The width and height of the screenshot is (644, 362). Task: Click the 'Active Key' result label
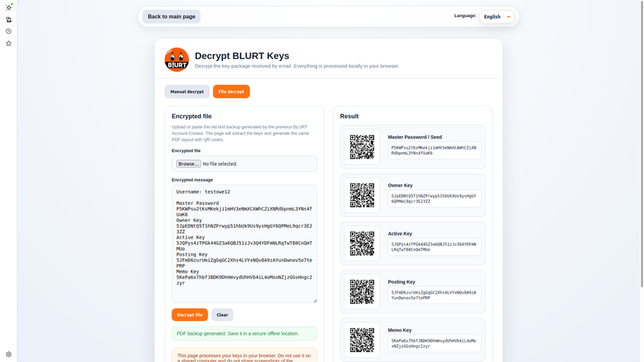tap(399, 233)
